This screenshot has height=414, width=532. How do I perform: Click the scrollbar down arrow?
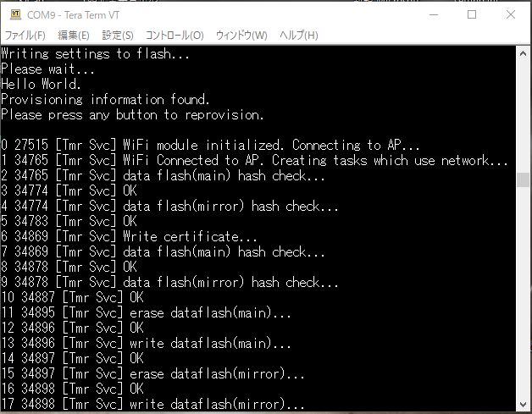point(524,406)
